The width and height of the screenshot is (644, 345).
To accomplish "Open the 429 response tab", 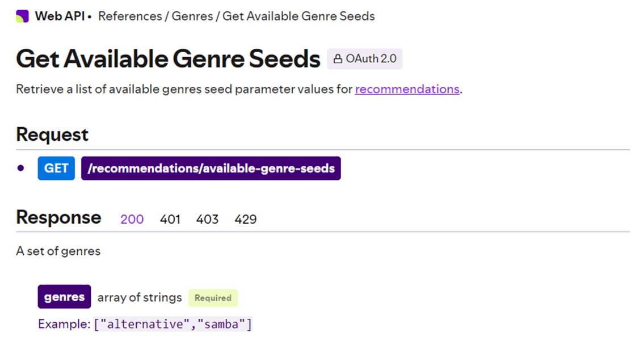I will tap(245, 219).
